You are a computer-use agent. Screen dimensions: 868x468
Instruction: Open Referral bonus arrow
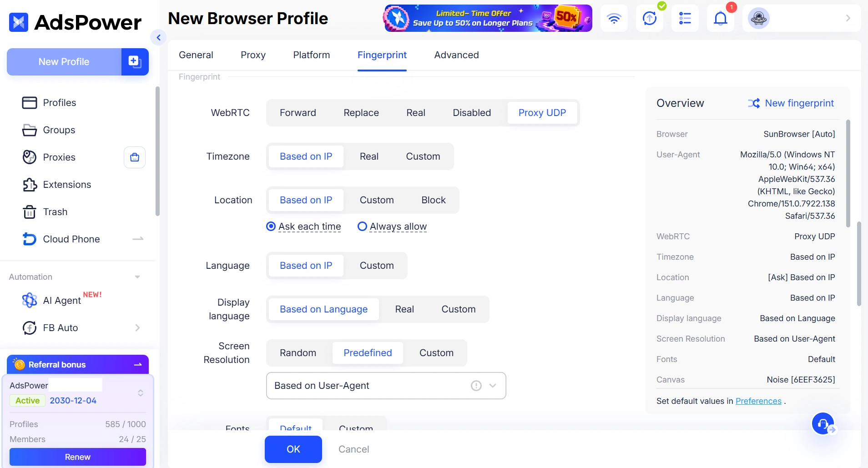pyautogui.click(x=138, y=364)
